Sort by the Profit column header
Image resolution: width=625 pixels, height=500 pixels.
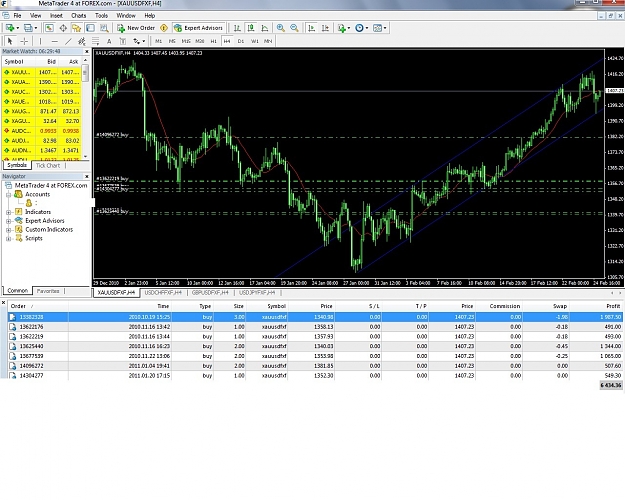pyautogui.click(x=596, y=306)
